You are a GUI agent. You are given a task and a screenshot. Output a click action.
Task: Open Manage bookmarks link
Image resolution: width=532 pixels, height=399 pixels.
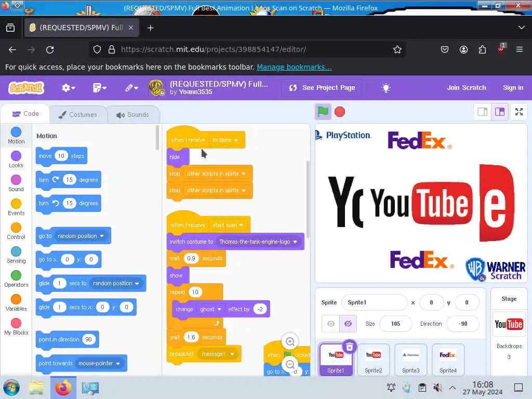tap(294, 67)
